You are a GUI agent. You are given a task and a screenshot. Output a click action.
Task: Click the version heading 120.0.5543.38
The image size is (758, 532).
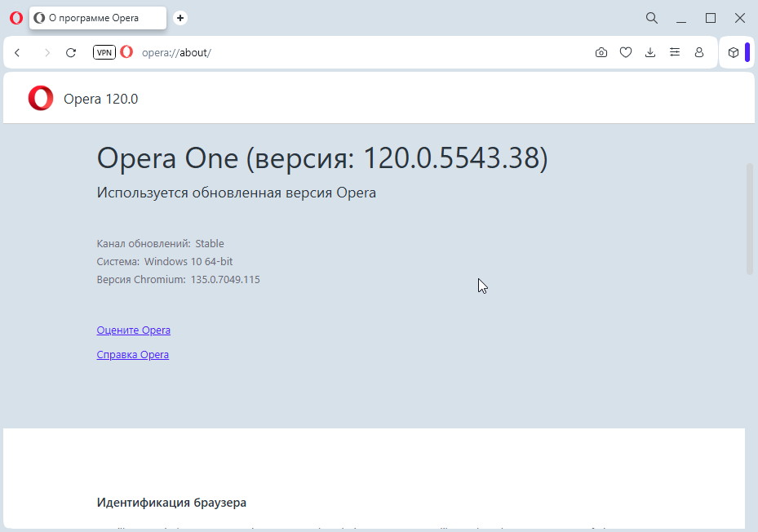pos(322,158)
